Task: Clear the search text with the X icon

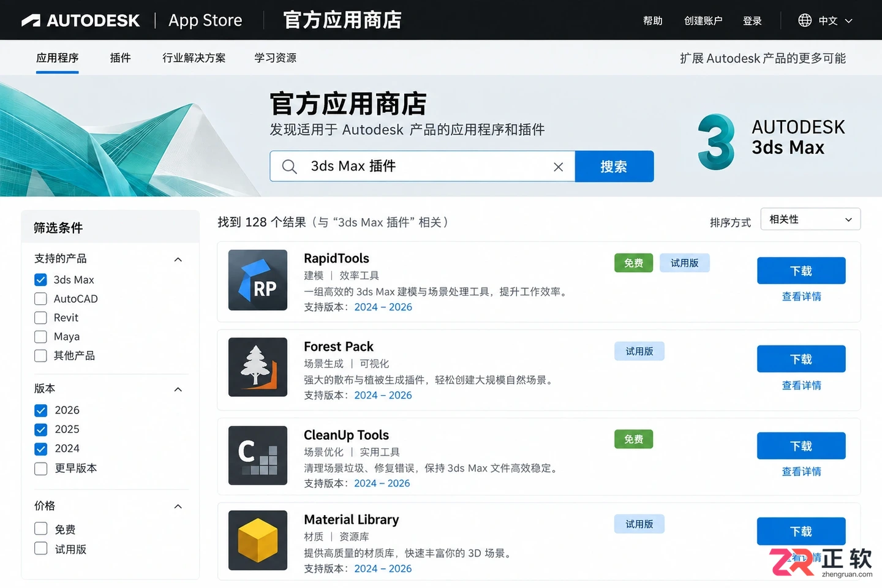Action: (558, 167)
